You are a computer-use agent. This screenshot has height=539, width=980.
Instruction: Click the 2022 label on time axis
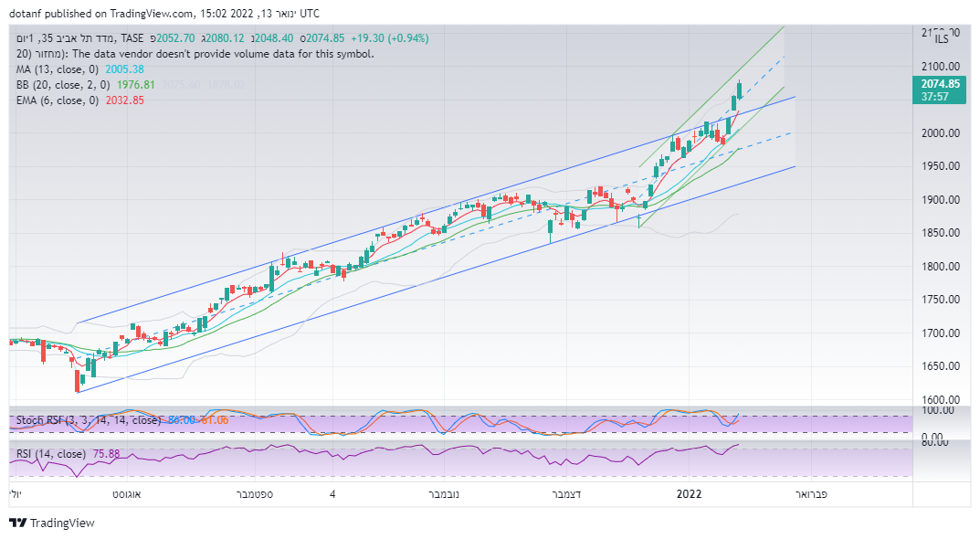(x=690, y=494)
